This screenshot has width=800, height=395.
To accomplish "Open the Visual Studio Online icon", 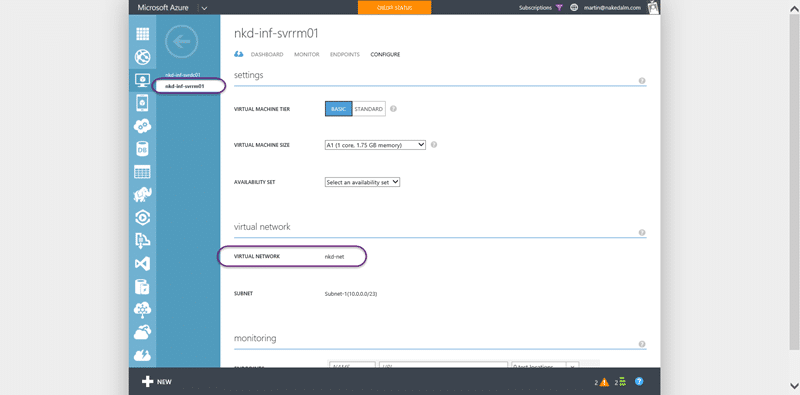I will [x=142, y=264].
